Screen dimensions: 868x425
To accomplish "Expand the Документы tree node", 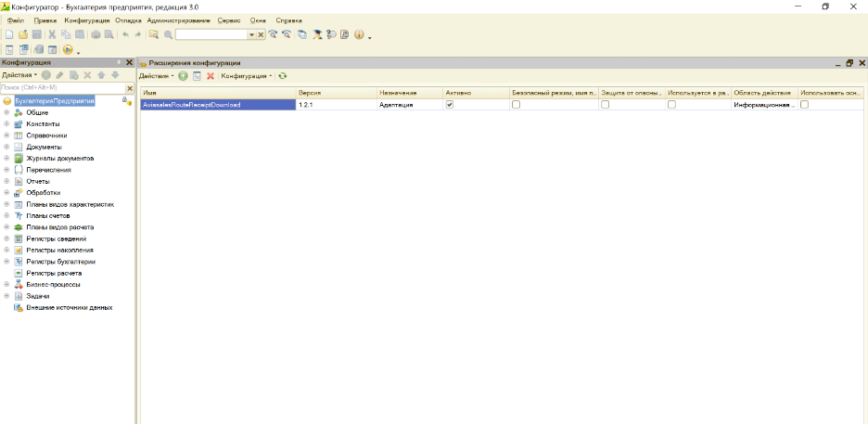I will (6, 147).
